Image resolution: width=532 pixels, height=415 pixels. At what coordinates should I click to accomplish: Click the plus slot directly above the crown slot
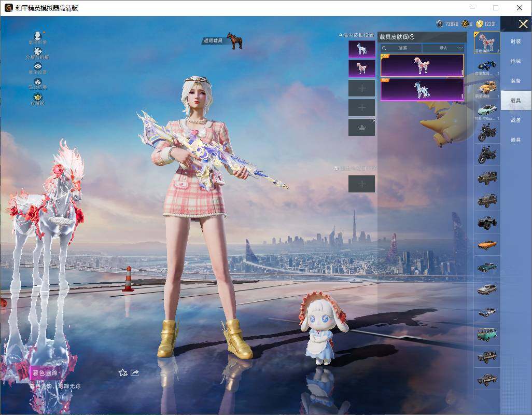[x=362, y=107]
